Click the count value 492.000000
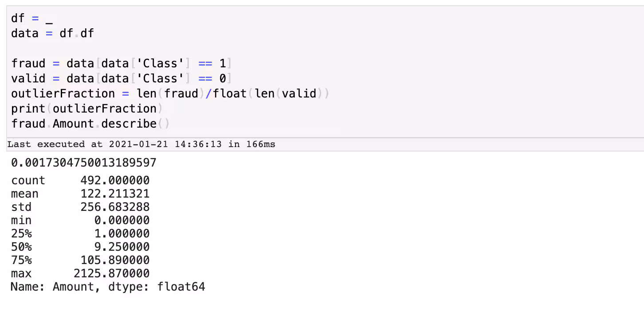Viewport: 644px width, 311px height. pyautogui.click(x=115, y=180)
